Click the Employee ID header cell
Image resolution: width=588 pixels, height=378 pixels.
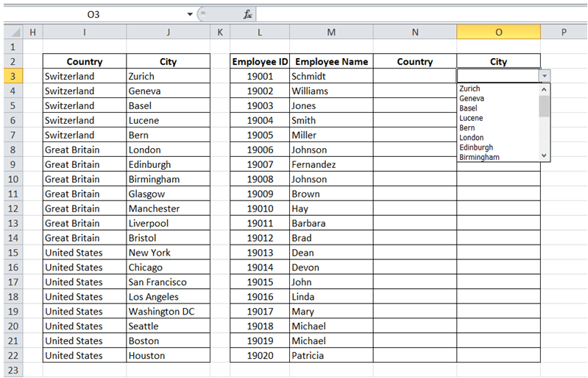pos(260,62)
